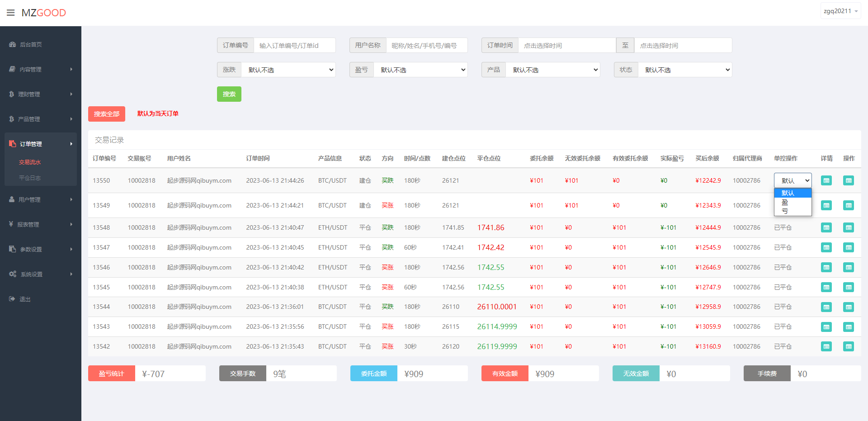Click operation icon for order 13549
This screenshot has height=421, width=868.
tap(848, 205)
